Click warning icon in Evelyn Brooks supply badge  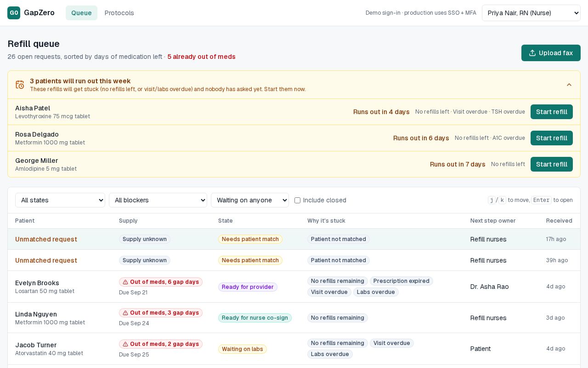(x=125, y=282)
